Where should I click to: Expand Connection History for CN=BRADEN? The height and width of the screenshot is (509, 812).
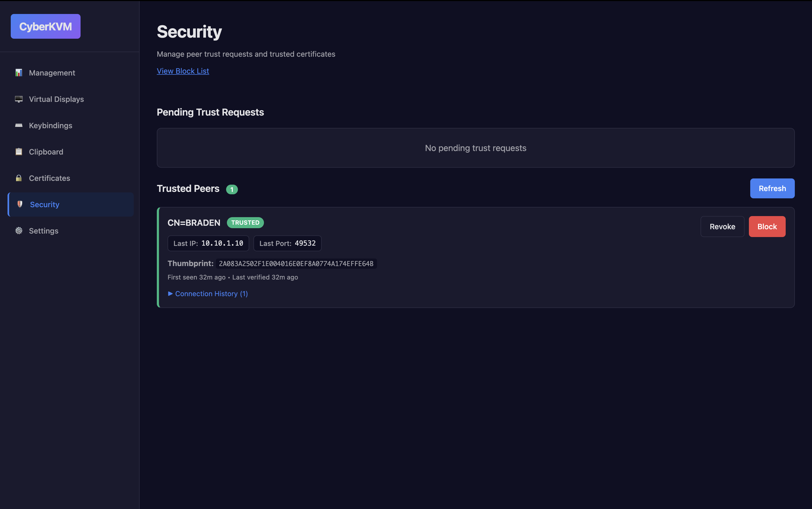click(208, 293)
